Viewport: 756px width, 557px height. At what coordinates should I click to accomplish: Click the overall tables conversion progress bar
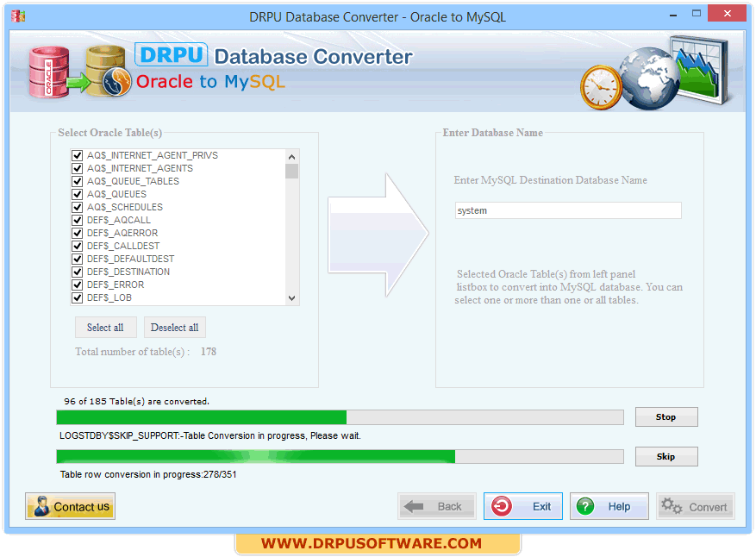[340, 417]
